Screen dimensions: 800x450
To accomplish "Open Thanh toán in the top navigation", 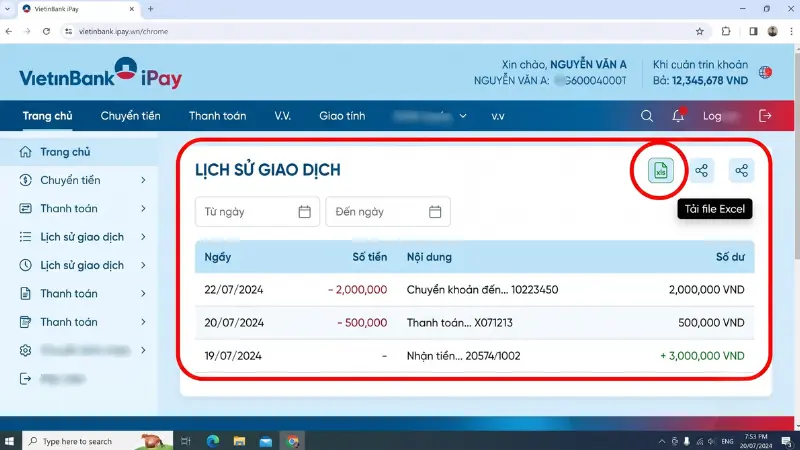I will [217, 116].
